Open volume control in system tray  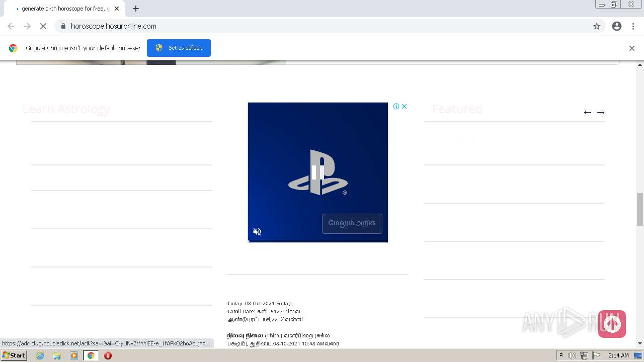[x=572, y=355]
